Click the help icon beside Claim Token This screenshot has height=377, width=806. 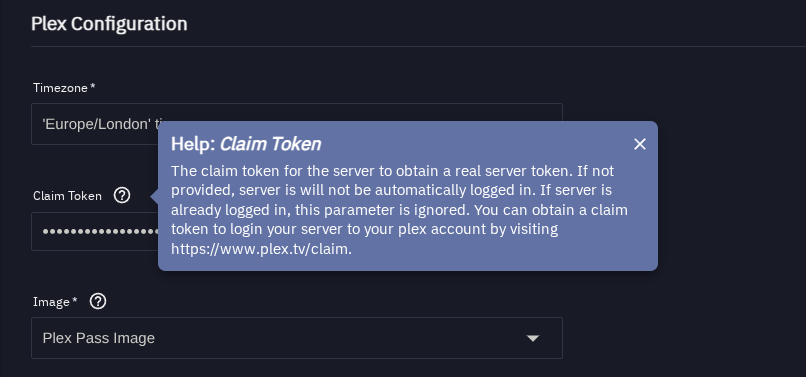tap(122, 195)
